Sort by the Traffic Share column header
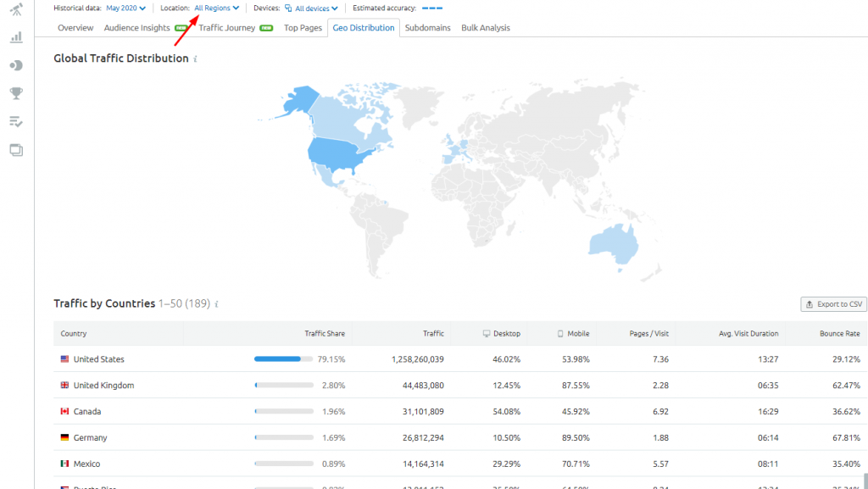868x489 pixels. tap(325, 334)
